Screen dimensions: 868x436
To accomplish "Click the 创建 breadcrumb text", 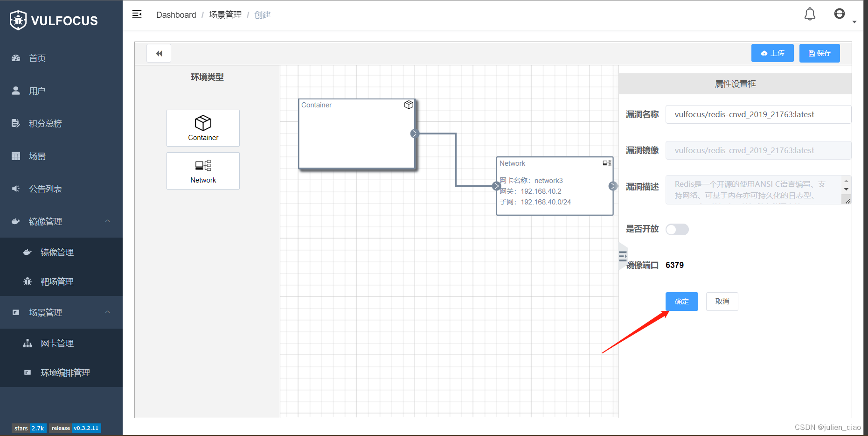I will [x=263, y=14].
